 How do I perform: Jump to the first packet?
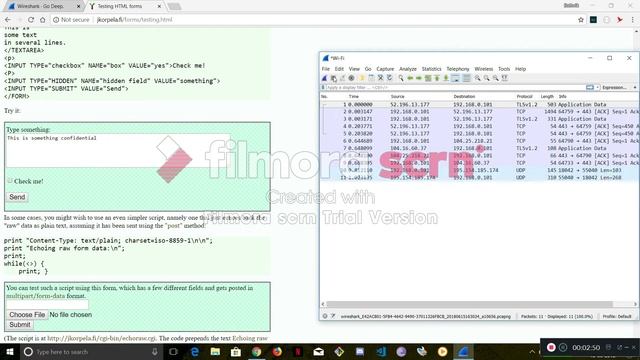point(437,78)
